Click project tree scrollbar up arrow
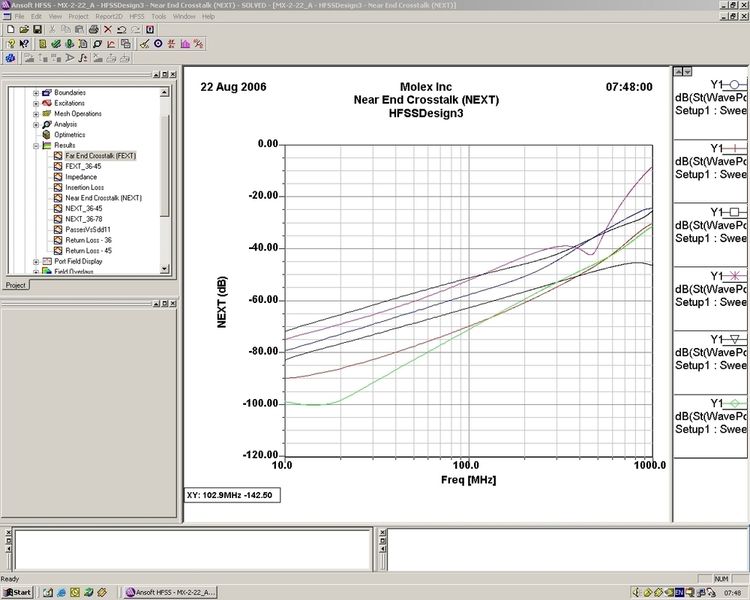Screen dimensions: 750x600 pyautogui.click(x=165, y=92)
